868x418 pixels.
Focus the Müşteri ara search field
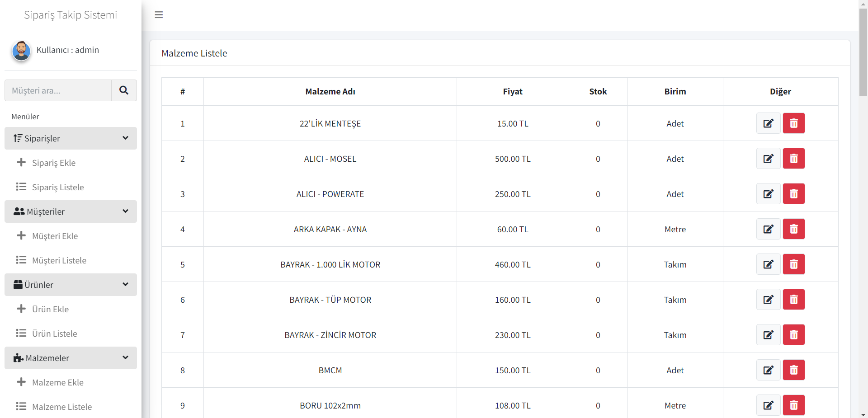point(58,90)
